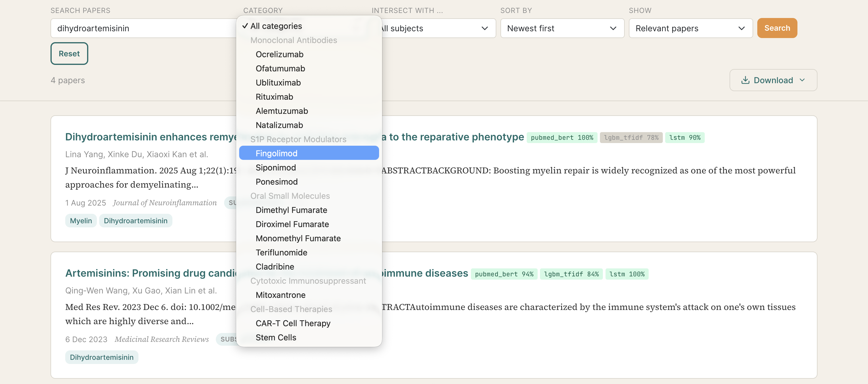Click the orange Search button
This screenshot has width=868, height=384.
coord(777,28)
